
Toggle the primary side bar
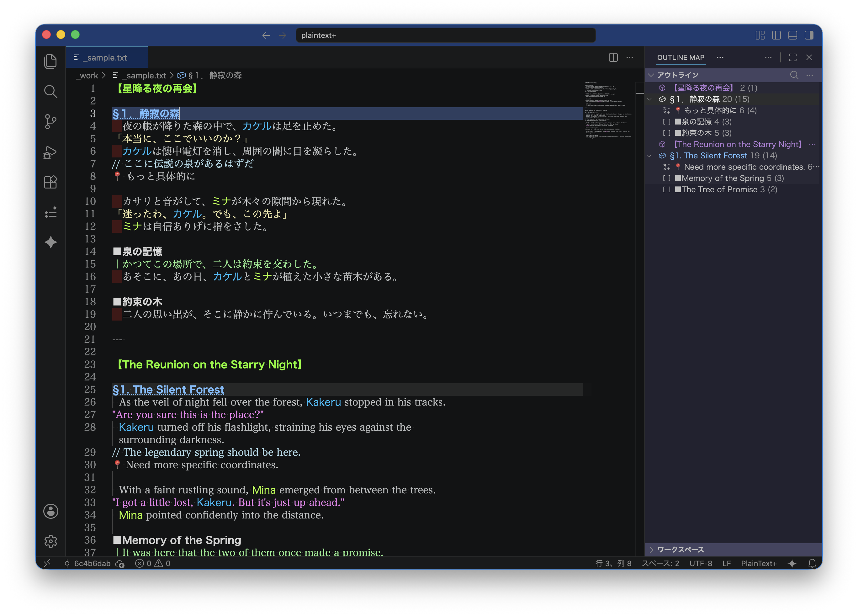tap(776, 35)
